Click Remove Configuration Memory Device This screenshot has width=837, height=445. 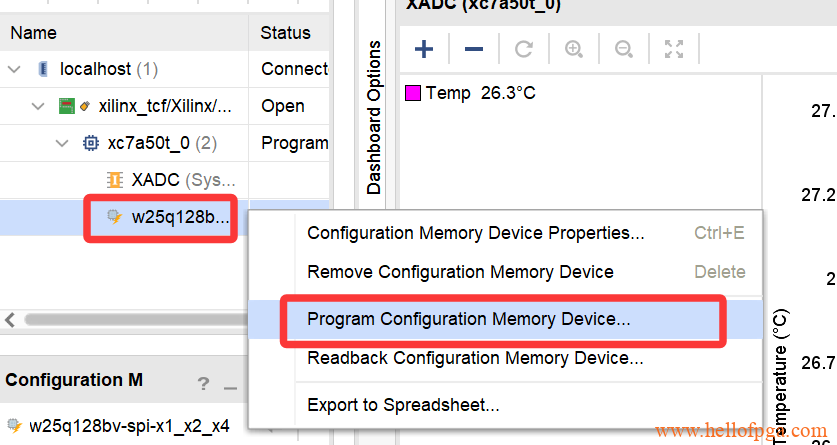point(460,271)
